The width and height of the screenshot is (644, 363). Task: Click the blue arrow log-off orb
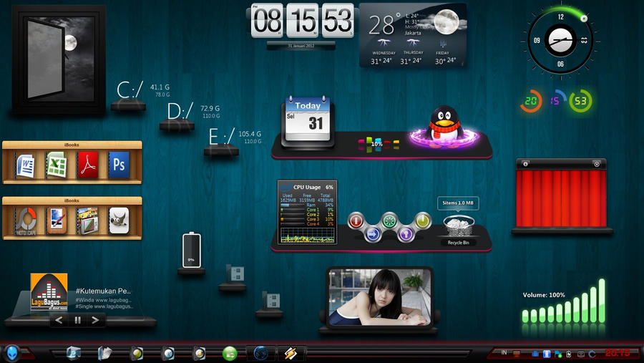[373, 234]
